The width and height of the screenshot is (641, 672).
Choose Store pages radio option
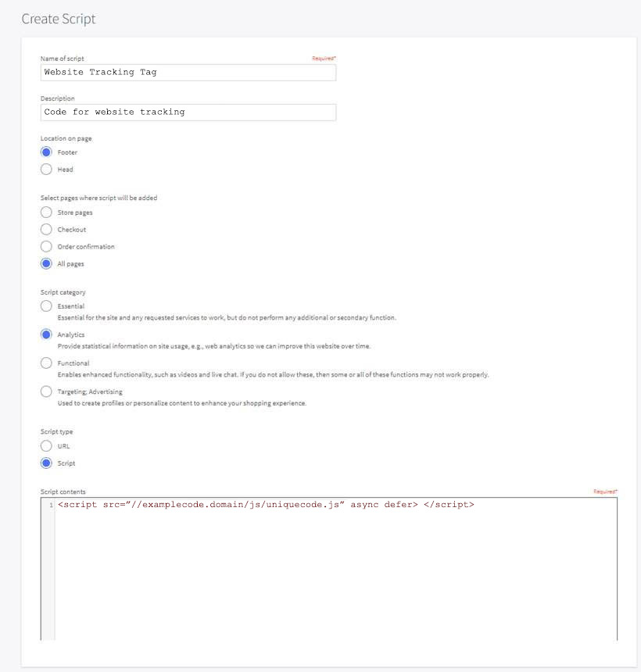tap(46, 212)
